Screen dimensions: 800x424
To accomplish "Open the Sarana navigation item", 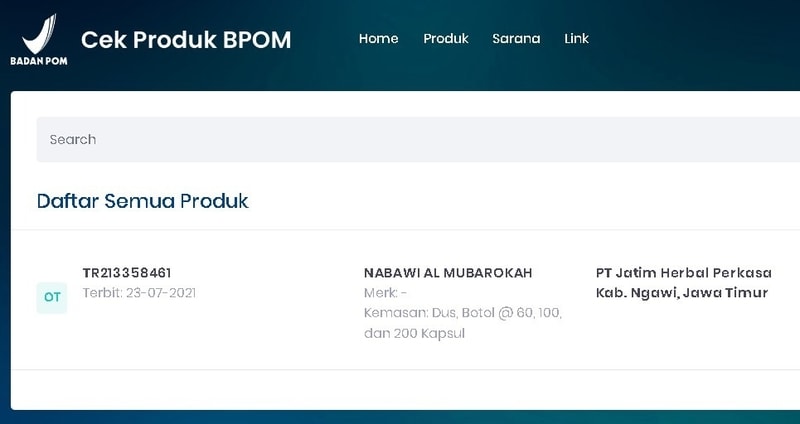I will pos(516,39).
